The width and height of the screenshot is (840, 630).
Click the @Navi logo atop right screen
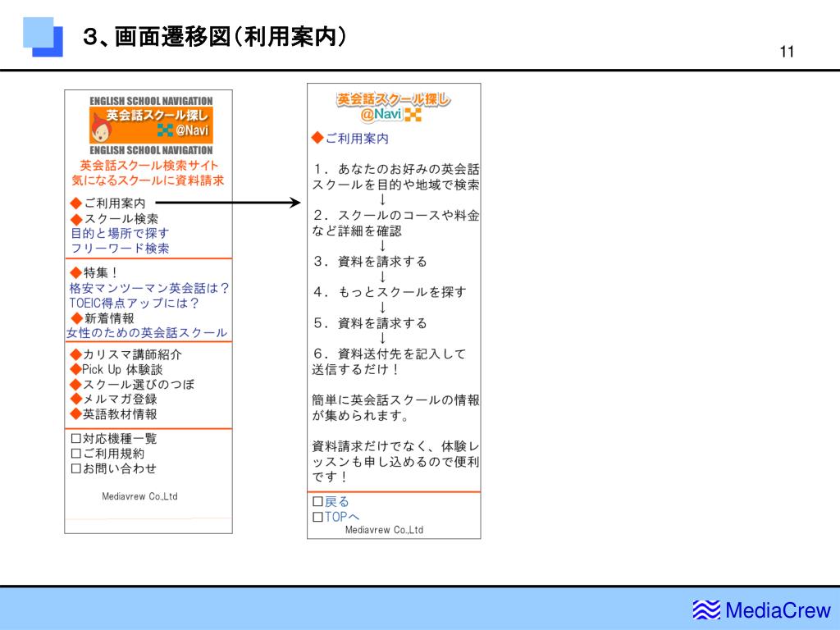coord(393,107)
